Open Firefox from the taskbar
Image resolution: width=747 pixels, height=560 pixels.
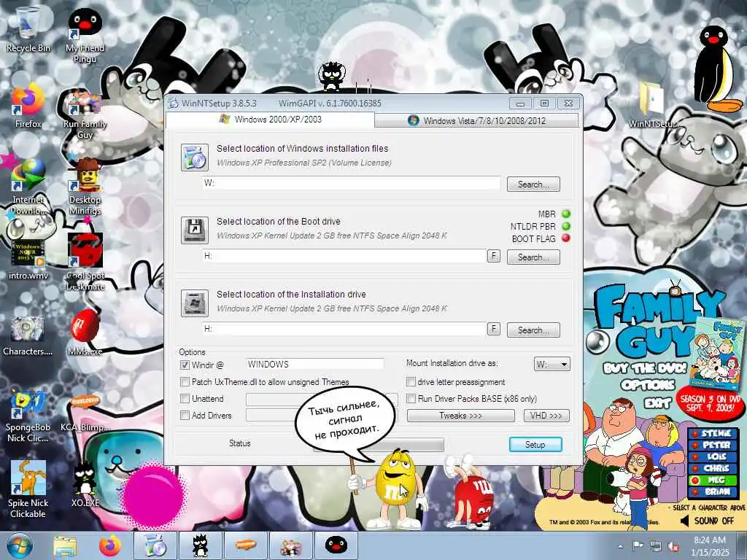click(110, 545)
